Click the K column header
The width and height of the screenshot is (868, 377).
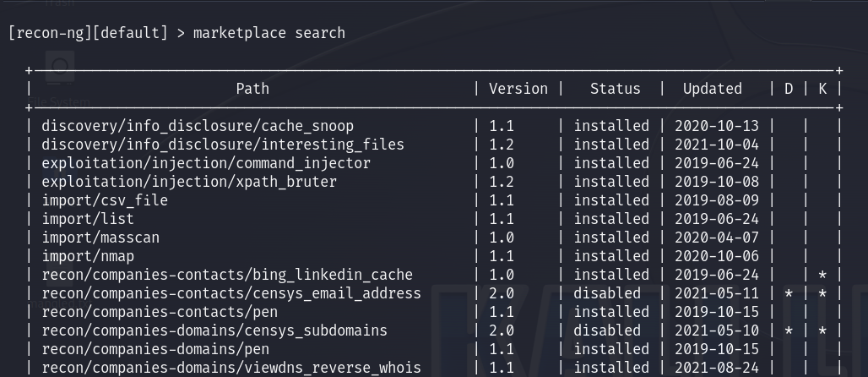tap(822, 89)
